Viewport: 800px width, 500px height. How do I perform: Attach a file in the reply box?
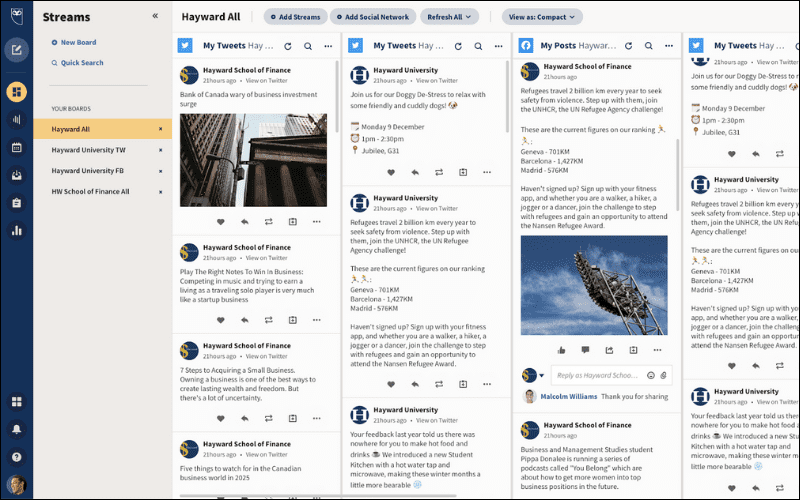663,376
